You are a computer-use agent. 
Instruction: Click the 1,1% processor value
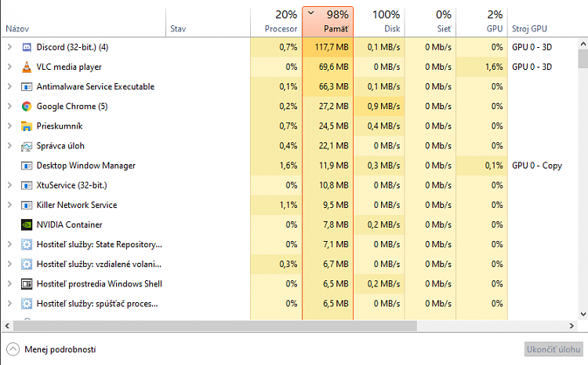[289, 205]
